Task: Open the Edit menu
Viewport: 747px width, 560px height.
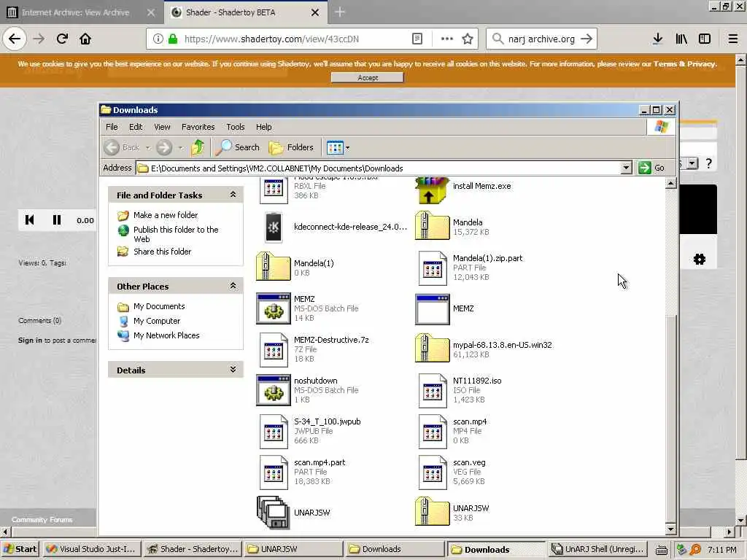Action: (x=136, y=127)
